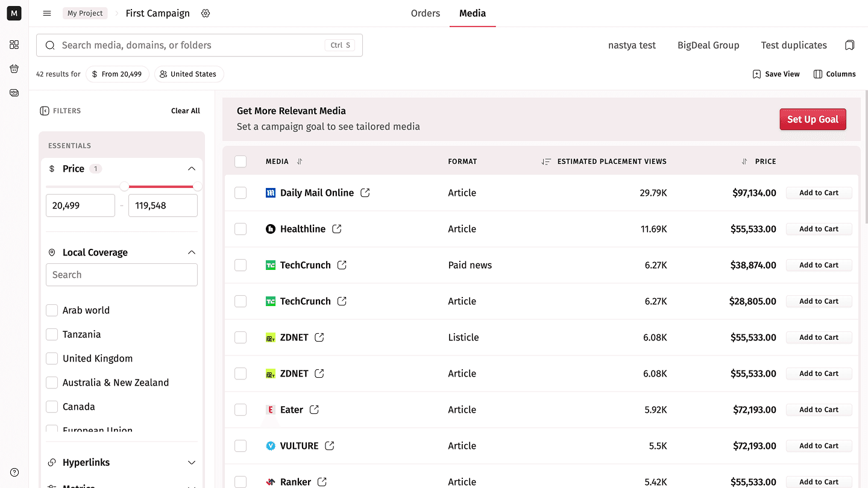Add Eater to cart
The height and width of the screenshot is (488, 868).
tap(819, 410)
